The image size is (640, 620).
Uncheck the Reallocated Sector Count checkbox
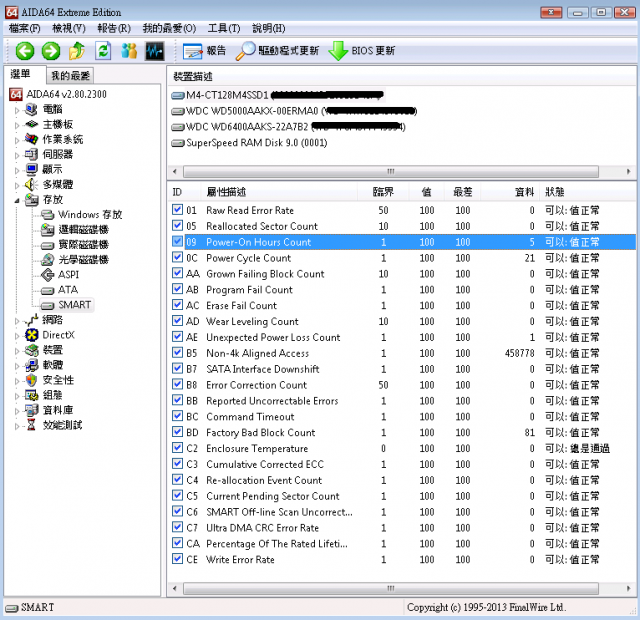[177, 226]
